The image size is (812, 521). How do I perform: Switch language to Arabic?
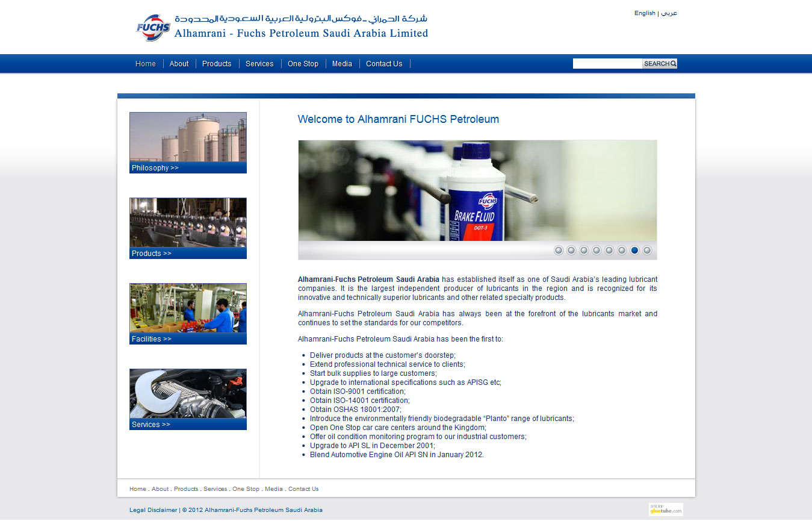coord(669,13)
